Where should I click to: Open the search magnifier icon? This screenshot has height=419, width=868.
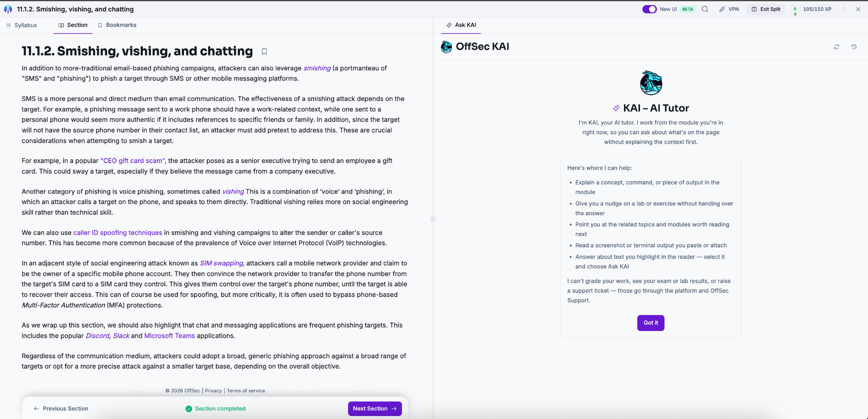coord(705,9)
